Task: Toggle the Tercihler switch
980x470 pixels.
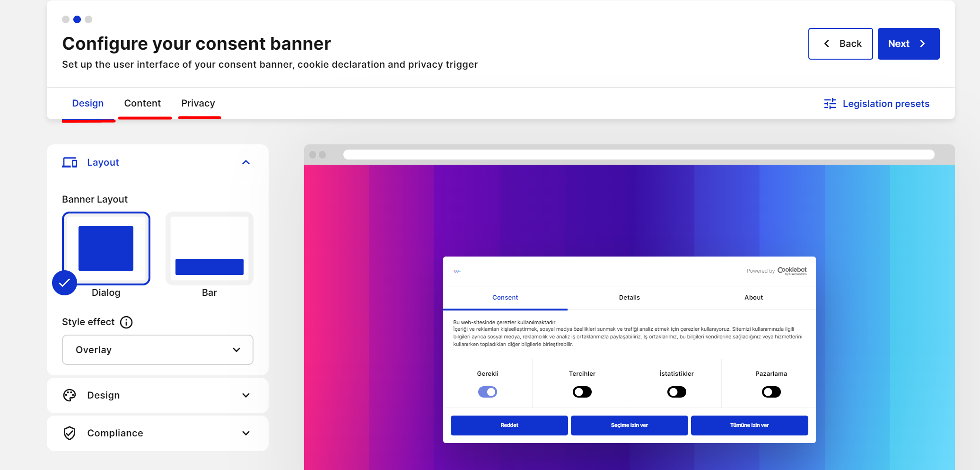Action: (582, 392)
